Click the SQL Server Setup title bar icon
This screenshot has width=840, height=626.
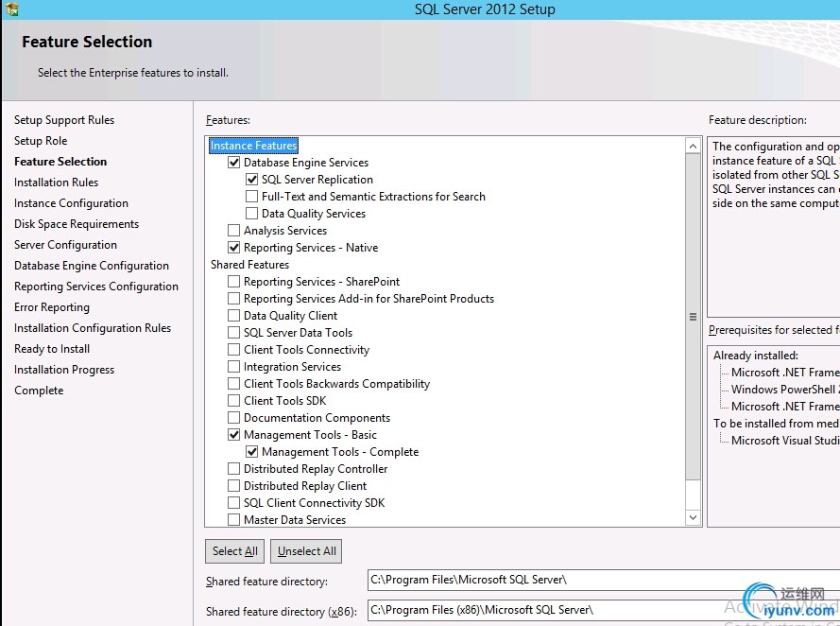click(12, 9)
